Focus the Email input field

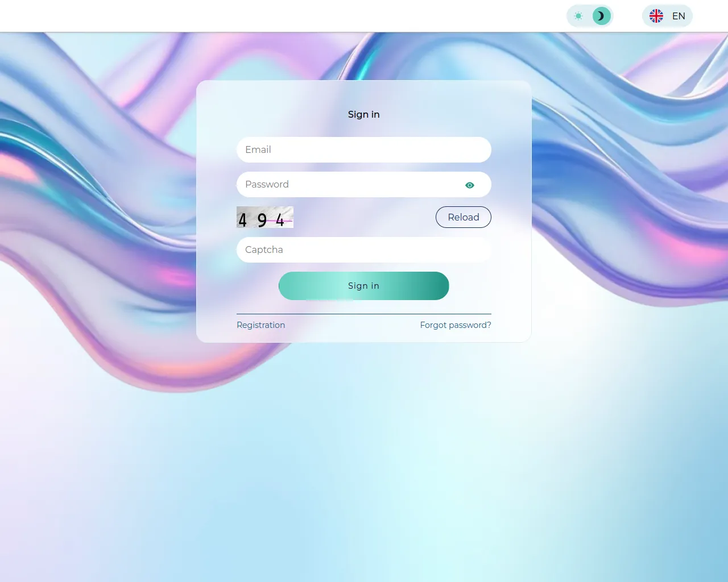pyautogui.click(x=364, y=149)
